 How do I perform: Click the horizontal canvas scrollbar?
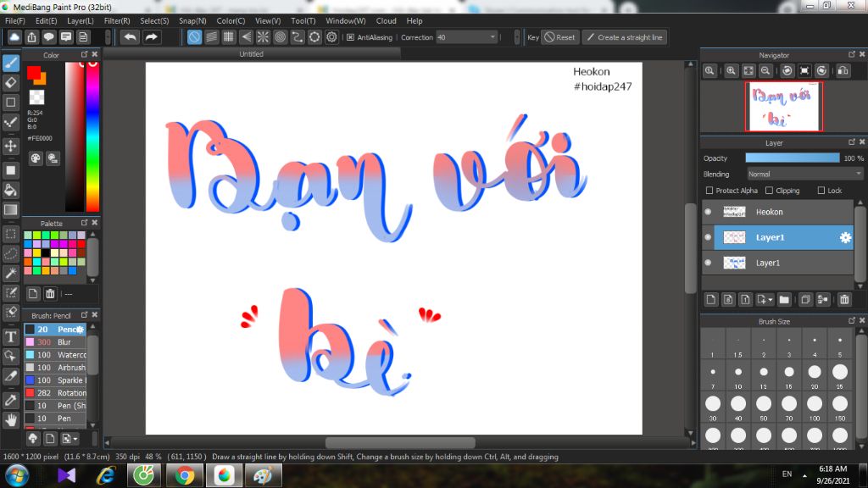click(x=400, y=443)
